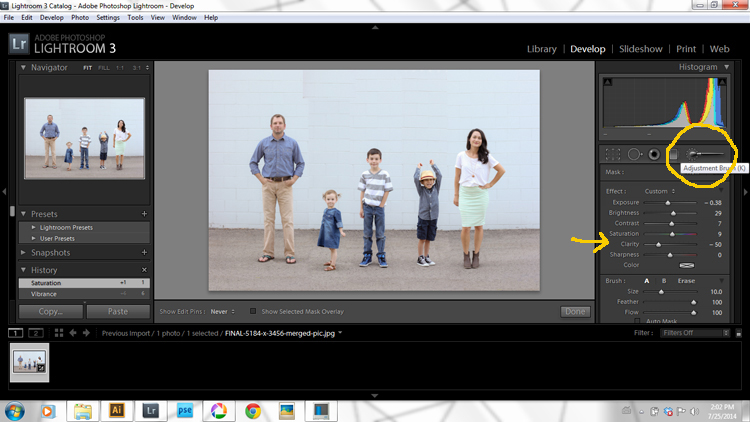Set navigator zoom to FIT

(x=87, y=68)
